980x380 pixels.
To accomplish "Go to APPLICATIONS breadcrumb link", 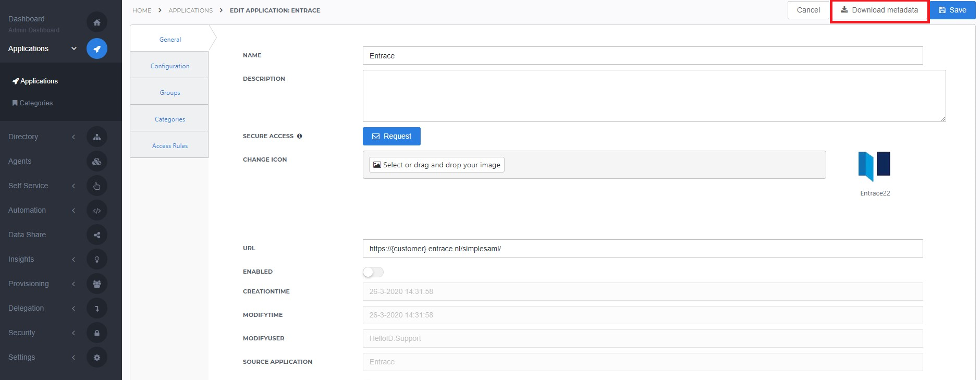I will (x=190, y=10).
